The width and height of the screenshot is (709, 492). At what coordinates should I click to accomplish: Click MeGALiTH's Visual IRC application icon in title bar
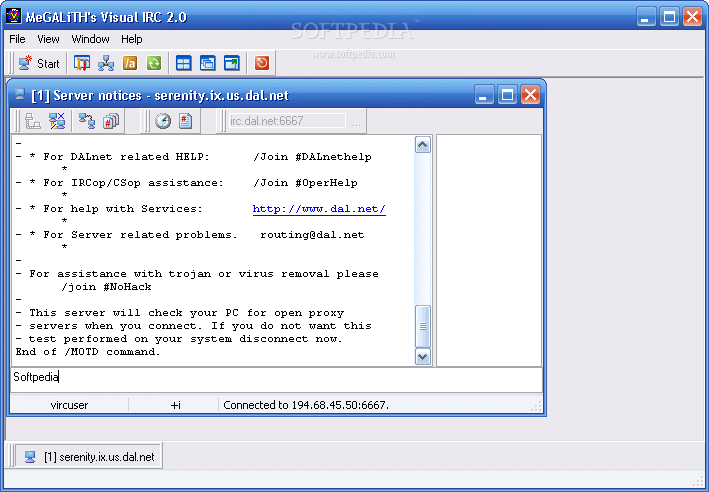coord(13,16)
